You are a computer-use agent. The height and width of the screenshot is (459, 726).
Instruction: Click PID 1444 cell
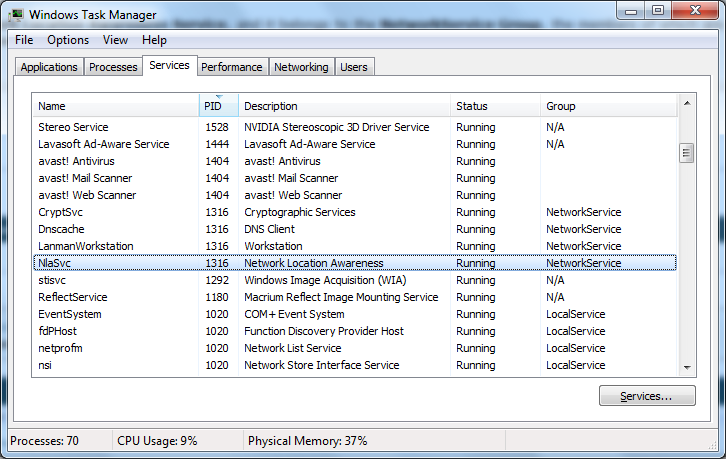pos(217,145)
